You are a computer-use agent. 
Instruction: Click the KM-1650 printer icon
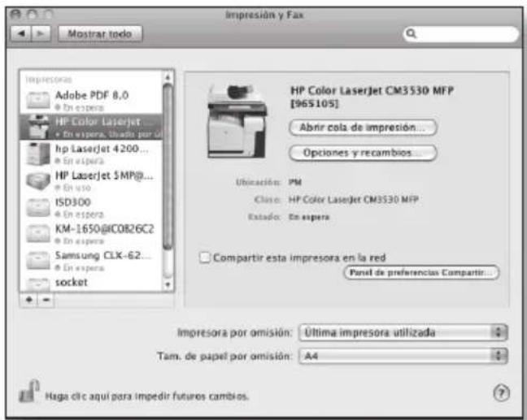pos(38,234)
